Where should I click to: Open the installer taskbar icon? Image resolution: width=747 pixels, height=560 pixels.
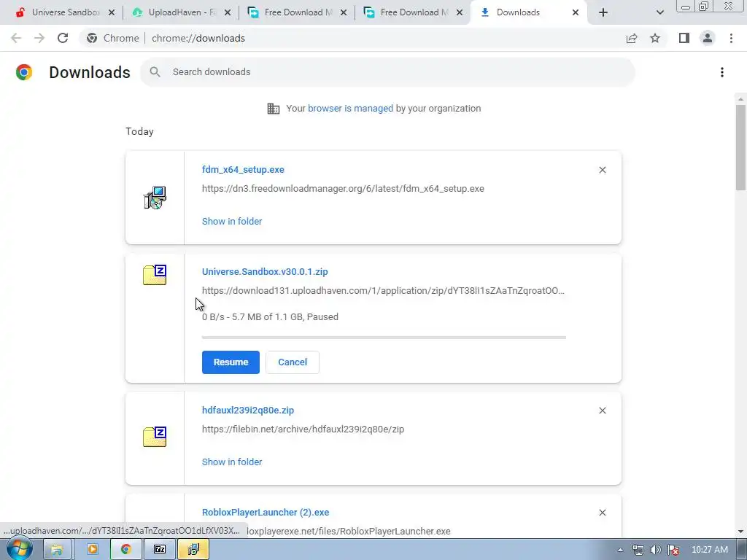(x=193, y=550)
